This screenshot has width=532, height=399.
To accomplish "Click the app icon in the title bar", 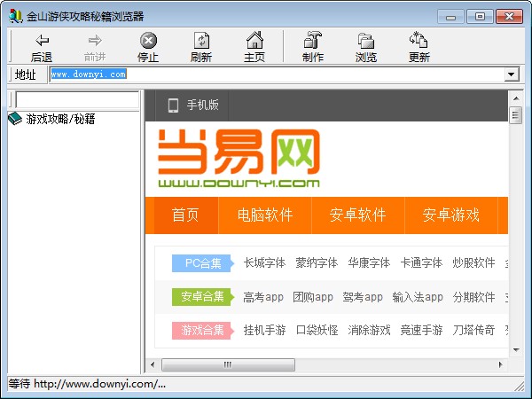I will (15, 16).
